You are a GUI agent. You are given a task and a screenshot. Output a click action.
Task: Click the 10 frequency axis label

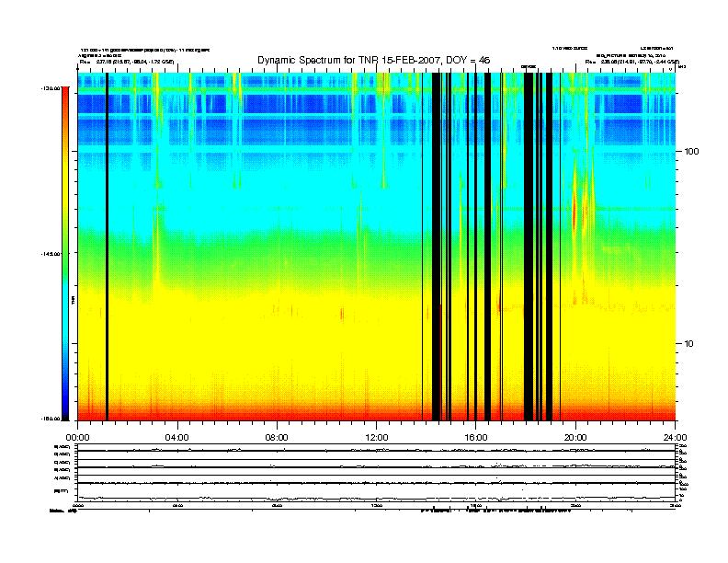point(691,343)
